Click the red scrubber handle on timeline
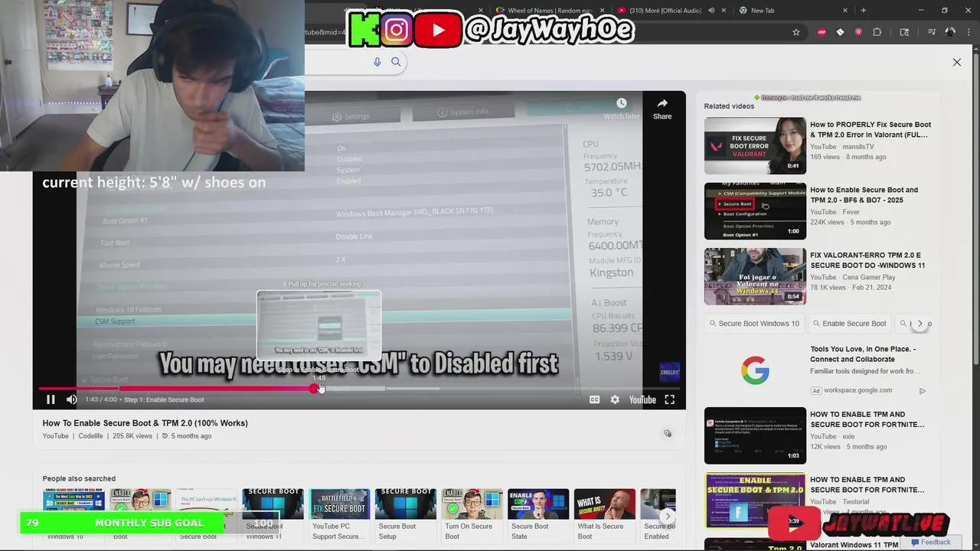The image size is (980, 551). (x=315, y=389)
